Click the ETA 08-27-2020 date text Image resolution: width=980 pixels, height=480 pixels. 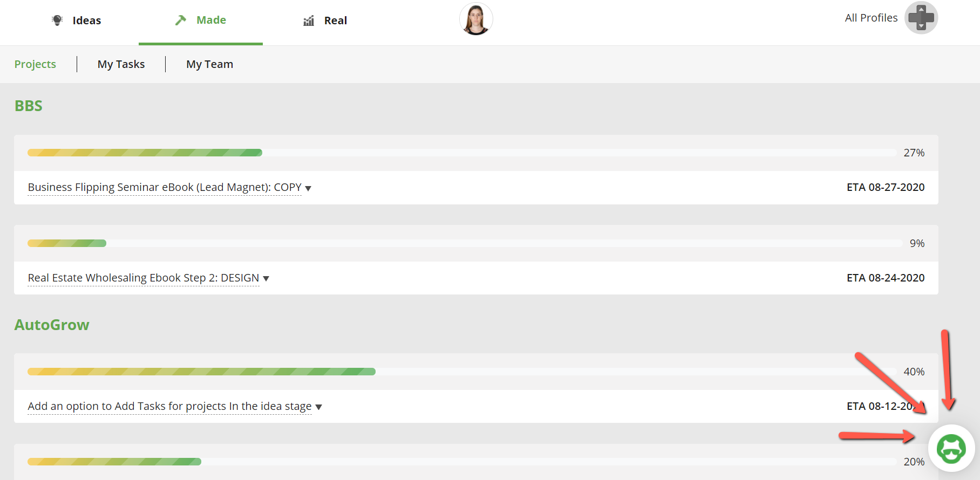886,188
